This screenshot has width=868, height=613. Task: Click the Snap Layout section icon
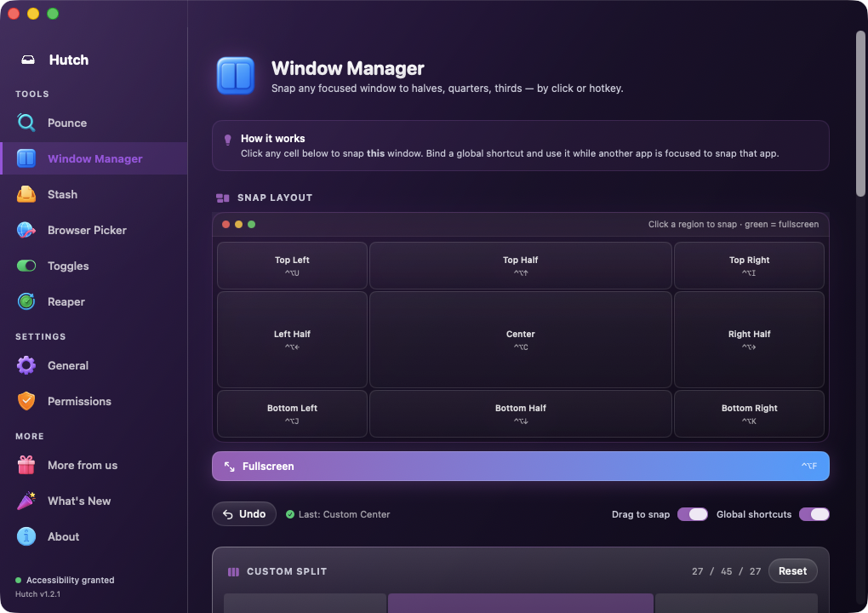[223, 198]
